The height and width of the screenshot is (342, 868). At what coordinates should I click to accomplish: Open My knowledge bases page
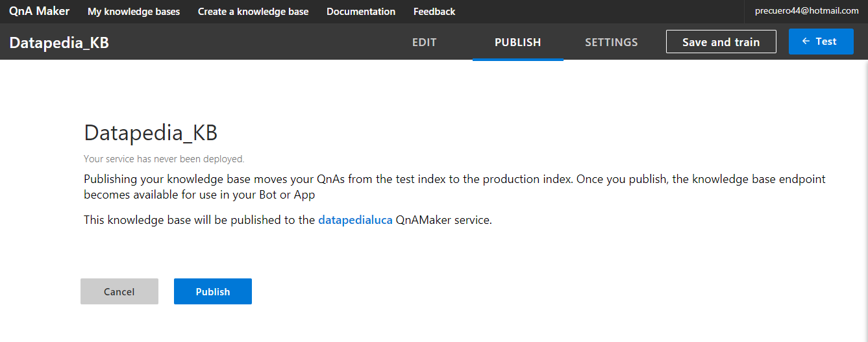(x=134, y=12)
